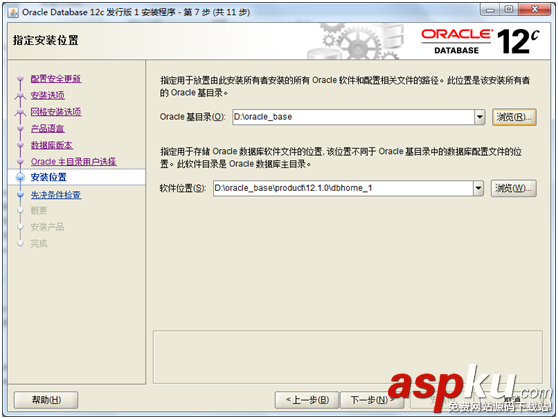Open help with the 帮助(H) button
This screenshot has height=419, width=558.
[x=46, y=400]
